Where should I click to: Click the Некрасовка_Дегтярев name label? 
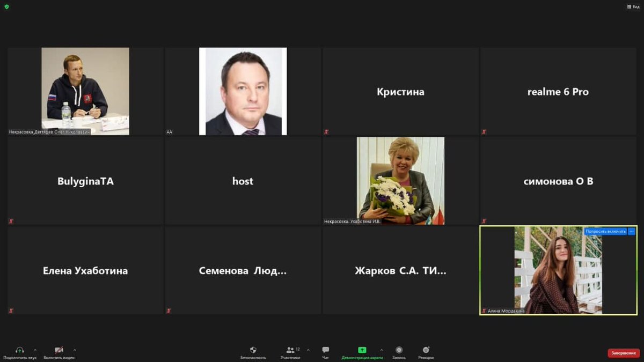(49, 131)
